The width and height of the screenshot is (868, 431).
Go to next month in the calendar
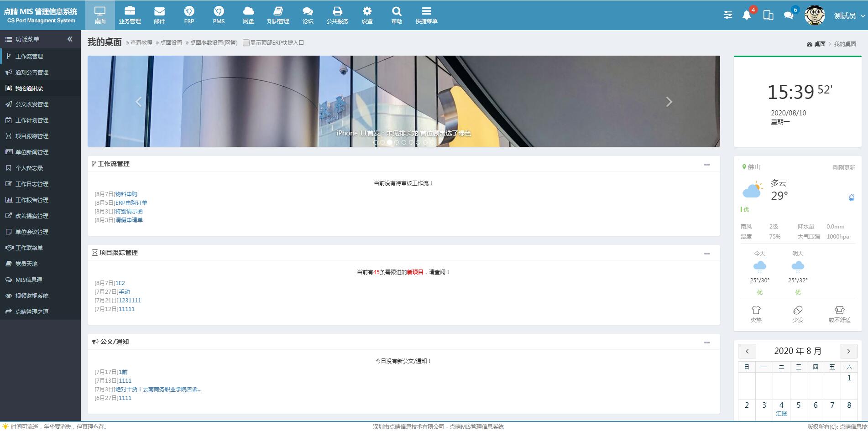[848, 351]
